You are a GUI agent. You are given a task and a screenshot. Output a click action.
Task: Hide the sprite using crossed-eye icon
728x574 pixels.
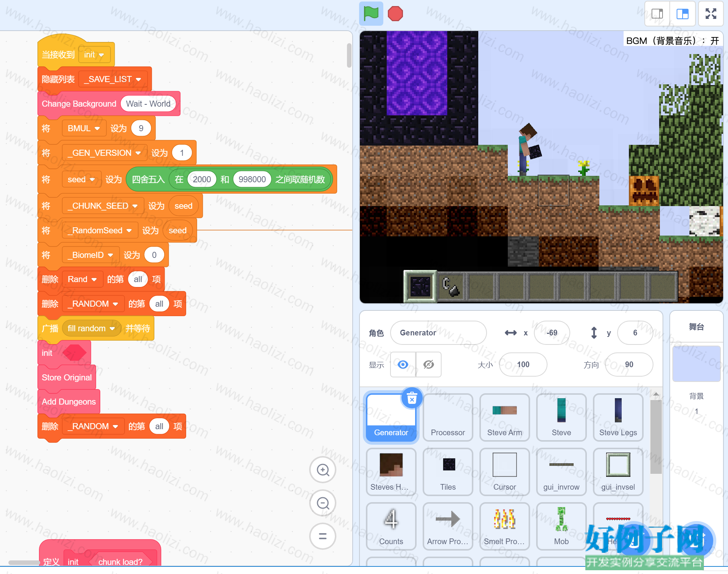[429, 365]
